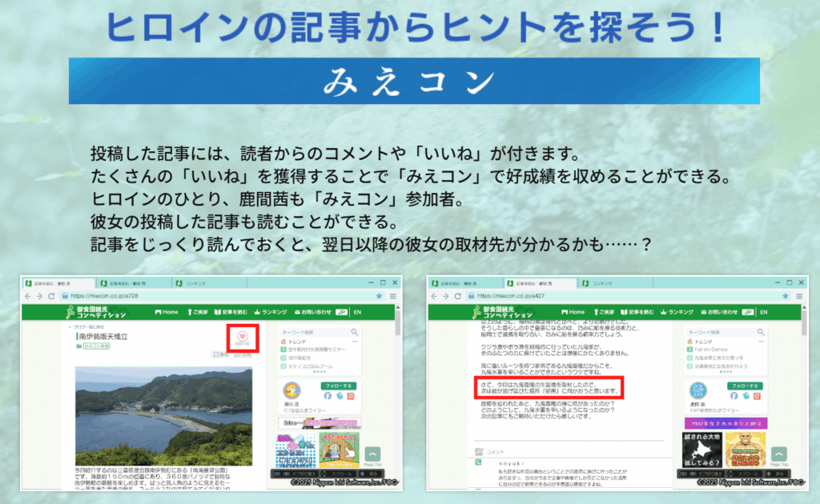Bookmark a728 page with the star
The image size is (820, 504).
379,296
